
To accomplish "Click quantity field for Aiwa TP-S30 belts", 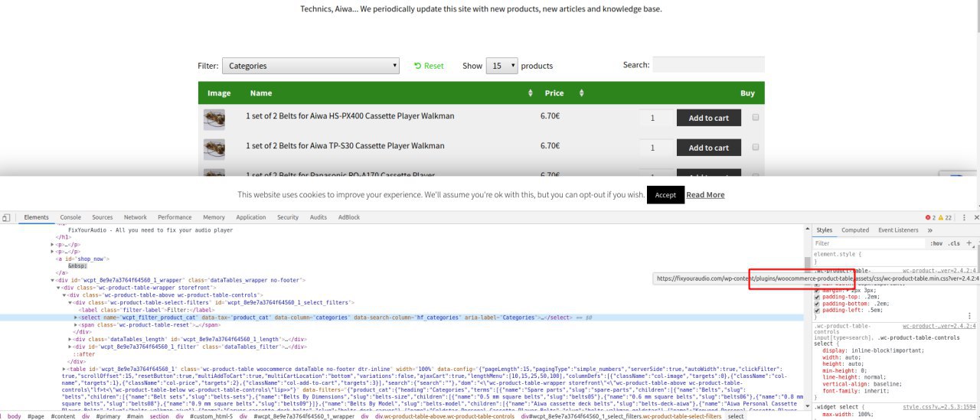I will point(655,148).
